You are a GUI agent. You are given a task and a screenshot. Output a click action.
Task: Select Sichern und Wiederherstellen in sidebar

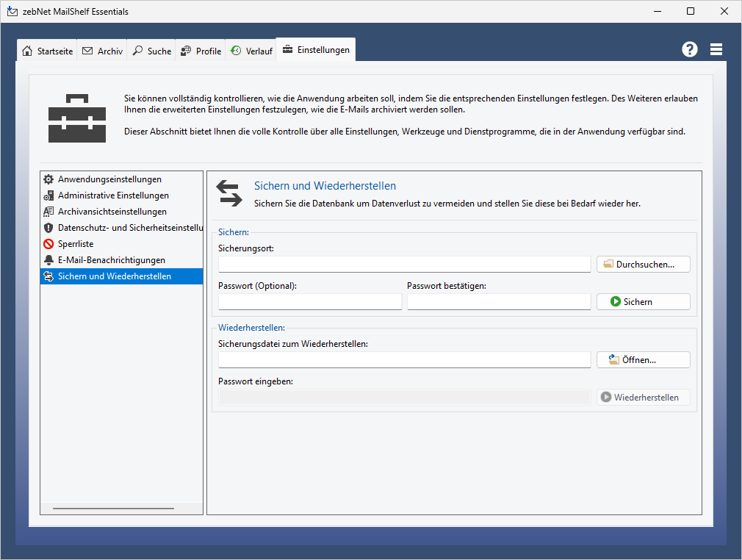[115, 276]
